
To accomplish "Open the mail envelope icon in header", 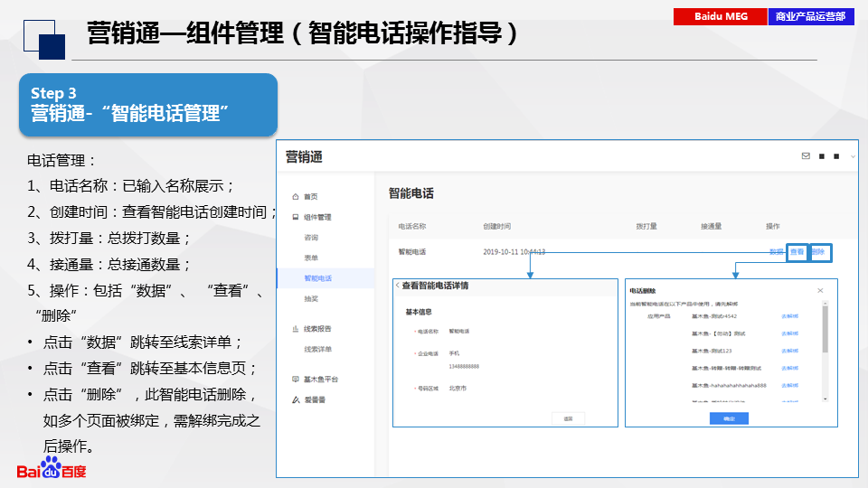I will coord(806,156).
